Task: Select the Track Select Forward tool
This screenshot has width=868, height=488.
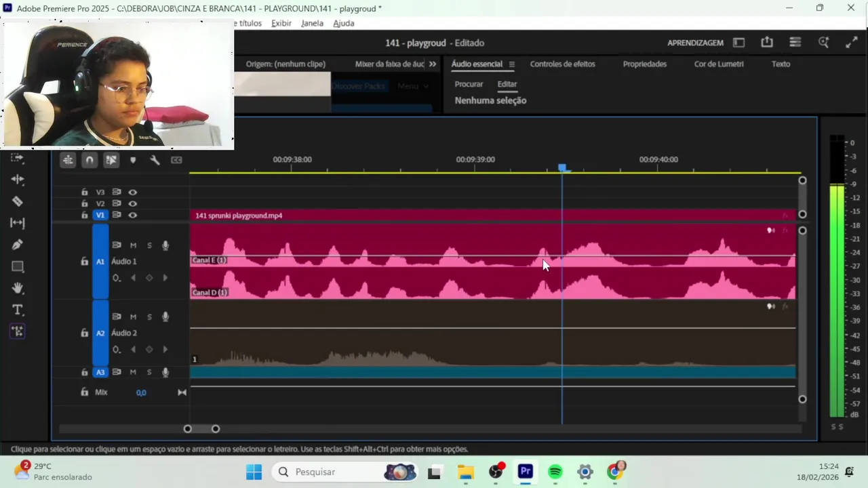Action: pos(18,158)
